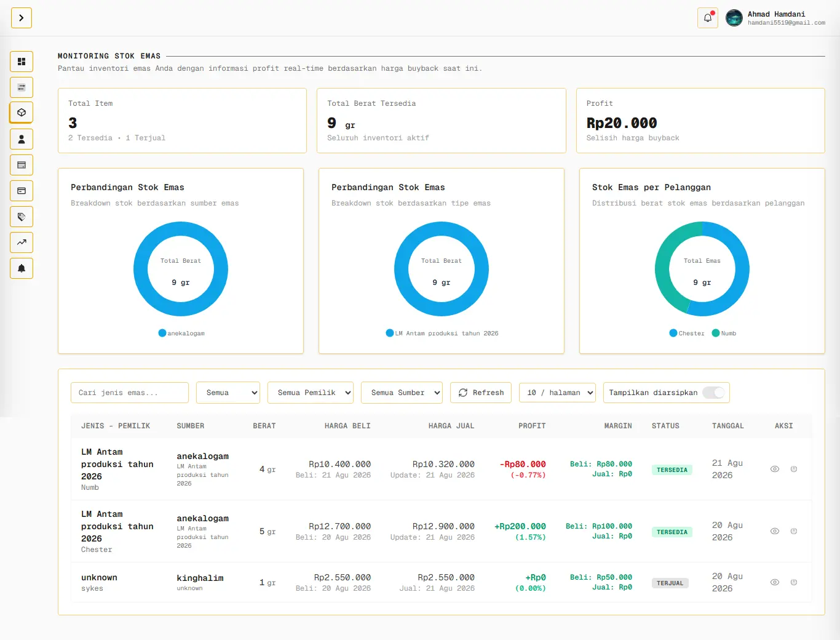Click power icon on the 5 gr Chester row

coord(794,531)
